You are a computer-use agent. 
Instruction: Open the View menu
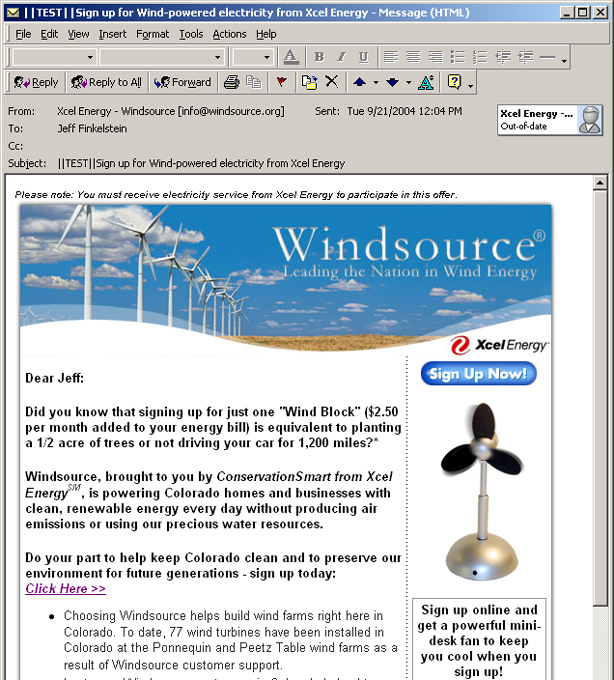pyautogui.click(x=78, y=34)
